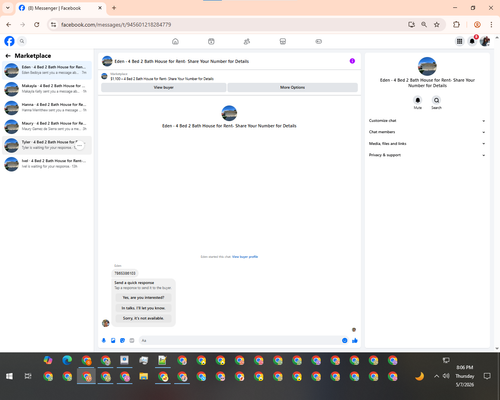Send a thumbs-up like
This screenshot has height=400, width=500.
(x=355, y=340)
